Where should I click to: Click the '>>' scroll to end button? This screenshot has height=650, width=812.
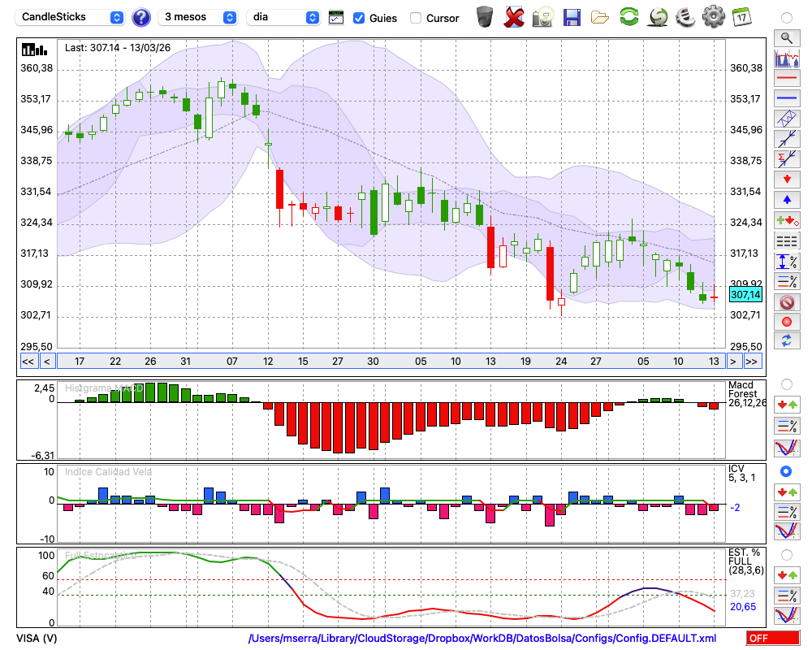(x=753, y=362)
